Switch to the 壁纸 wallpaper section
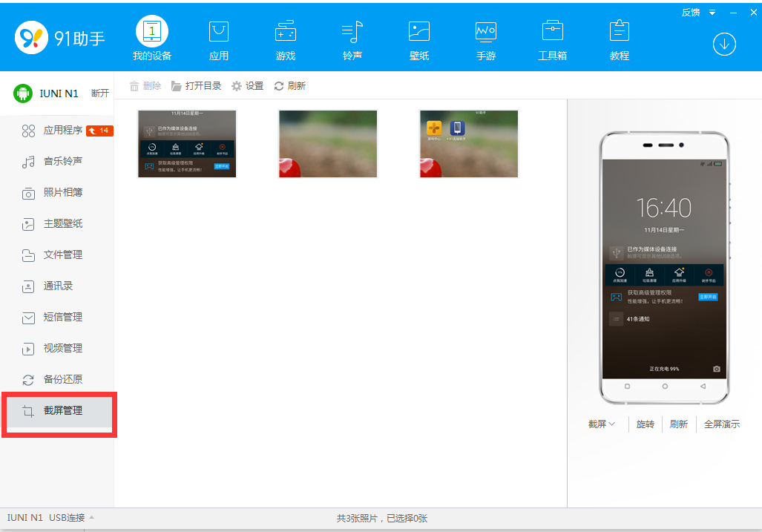Image resolution: width=762 pixels, height=532 pixels. click(419, 41)
